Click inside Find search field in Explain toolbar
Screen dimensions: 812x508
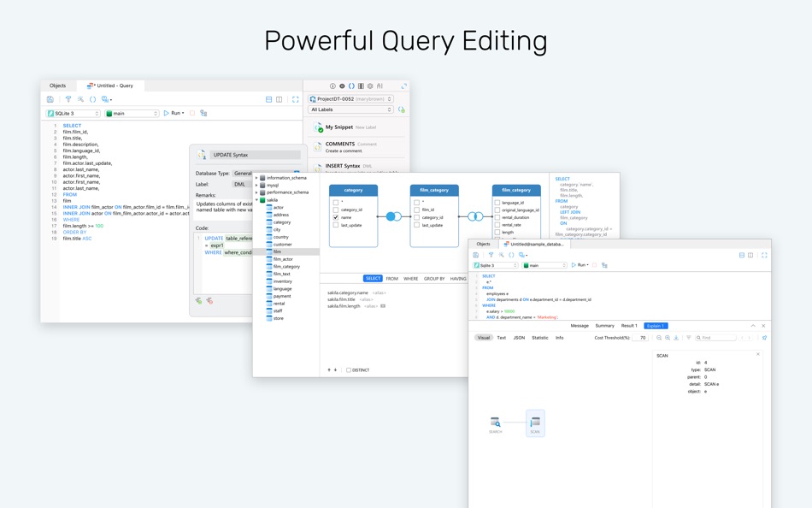click(715, 338)
